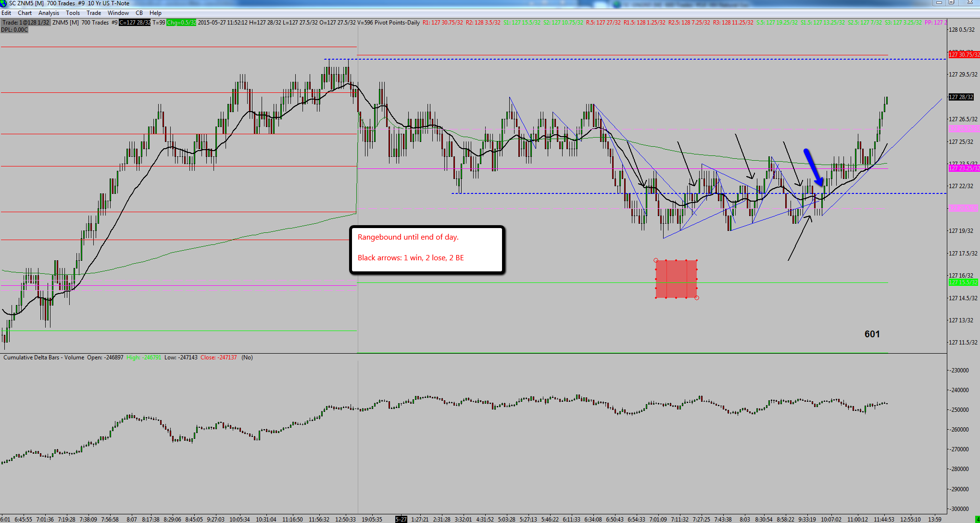Click the 'S1.5: 127 13.25/32' pivot value
Viewport: 980px width, 523px height.
click(822, 23)
